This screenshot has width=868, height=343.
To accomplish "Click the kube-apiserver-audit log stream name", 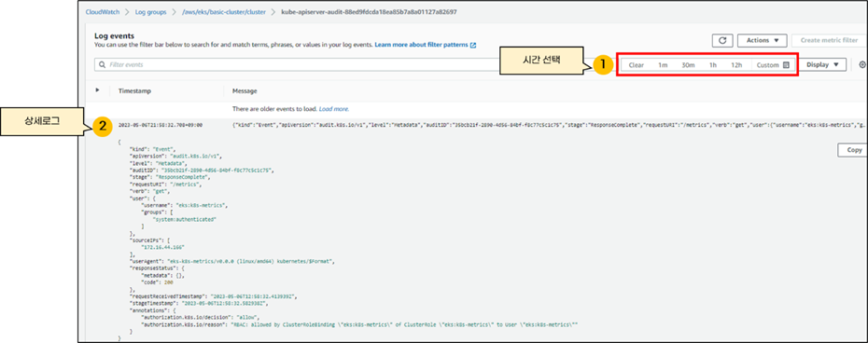I will click(370, 11).
